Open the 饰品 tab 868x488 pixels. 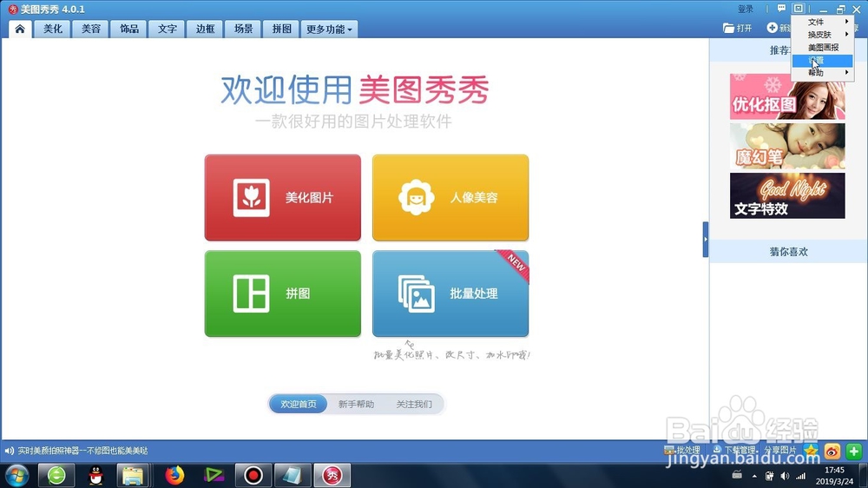coord(129,29)
